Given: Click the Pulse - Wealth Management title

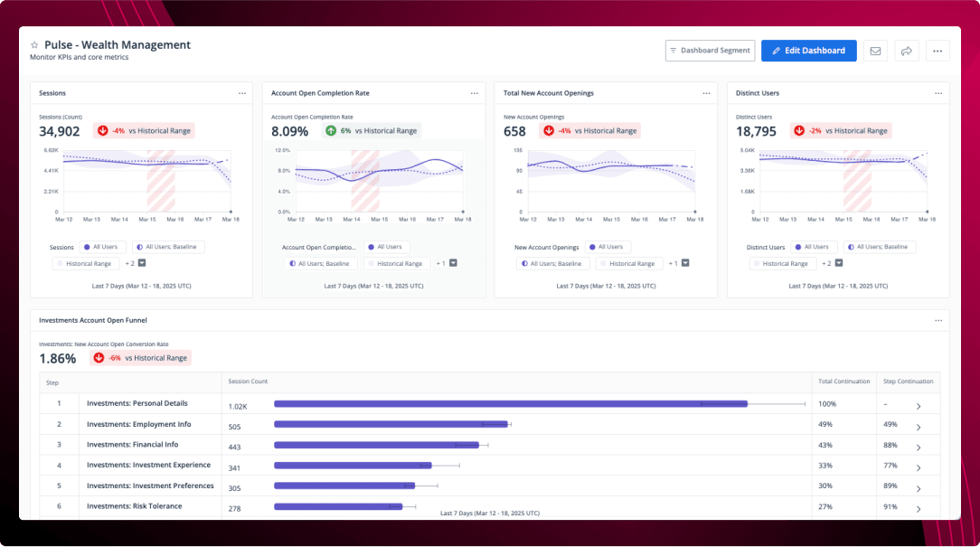Looking at the screenshot, I should click(x=118, y=44).
